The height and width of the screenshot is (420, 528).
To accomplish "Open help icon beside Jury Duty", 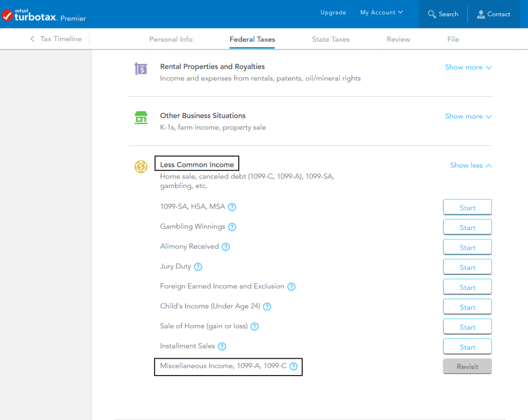I will [198, 267].
